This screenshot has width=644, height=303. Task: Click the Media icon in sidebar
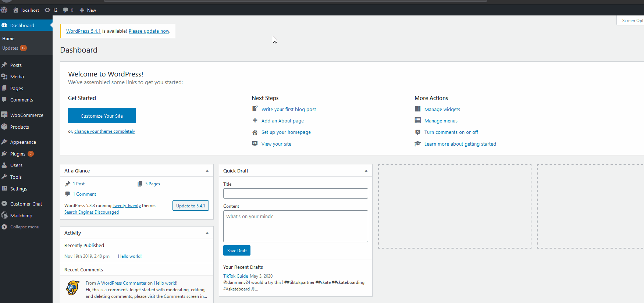[x=4, y=76]
